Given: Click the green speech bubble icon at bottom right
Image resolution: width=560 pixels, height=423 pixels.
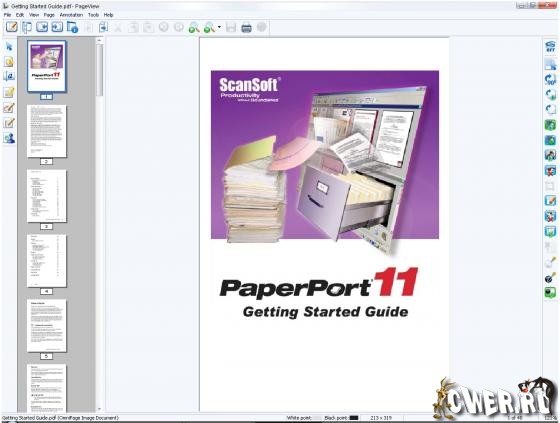Looking at the screenshot, I should click(x=550, y=293).
